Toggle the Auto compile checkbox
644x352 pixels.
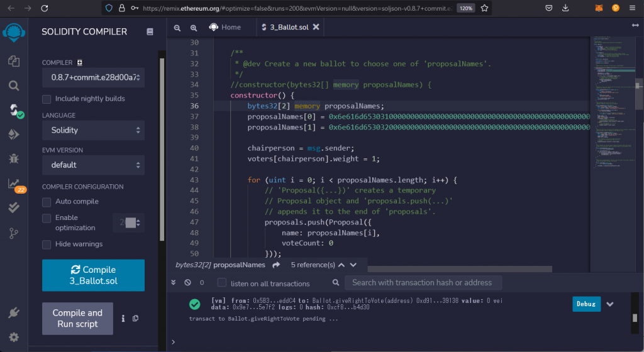(47, 202)
